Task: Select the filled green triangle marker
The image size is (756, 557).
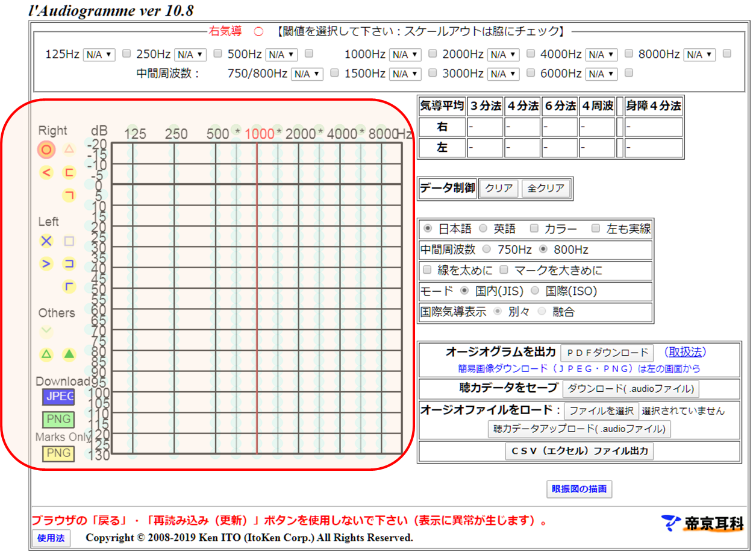Action: click(x=69, y=354)
